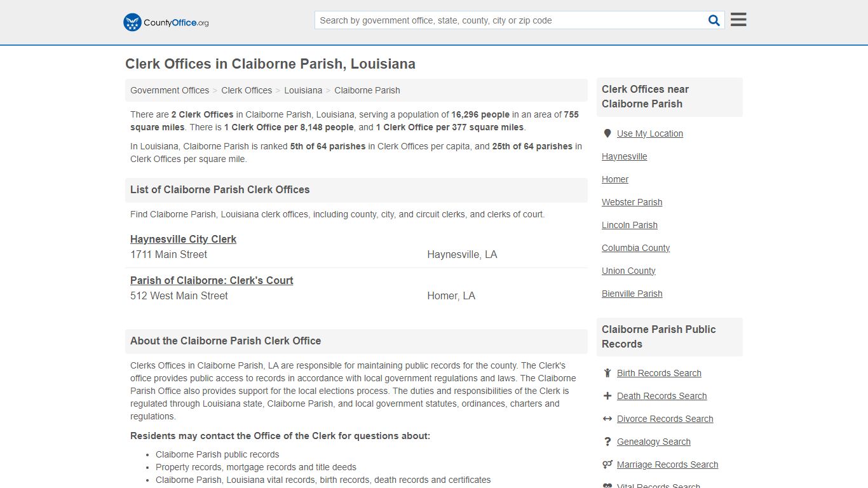Click Property records, mortgage records bullet

[x=256, y=467]
